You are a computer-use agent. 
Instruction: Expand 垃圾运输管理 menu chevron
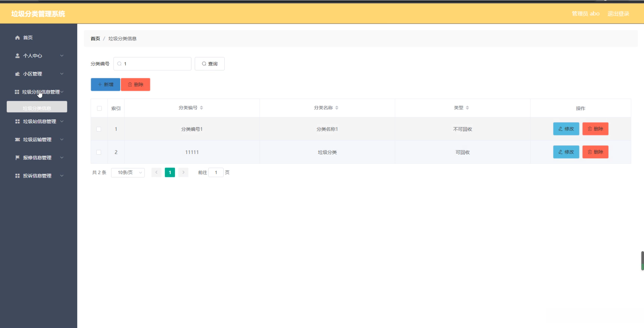tap(62, 140)
